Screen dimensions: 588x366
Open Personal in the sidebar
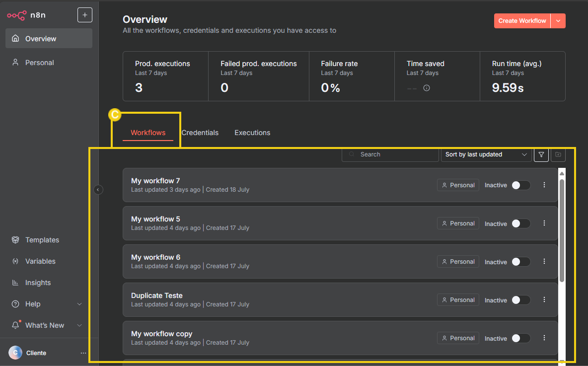tap(49, 62)
